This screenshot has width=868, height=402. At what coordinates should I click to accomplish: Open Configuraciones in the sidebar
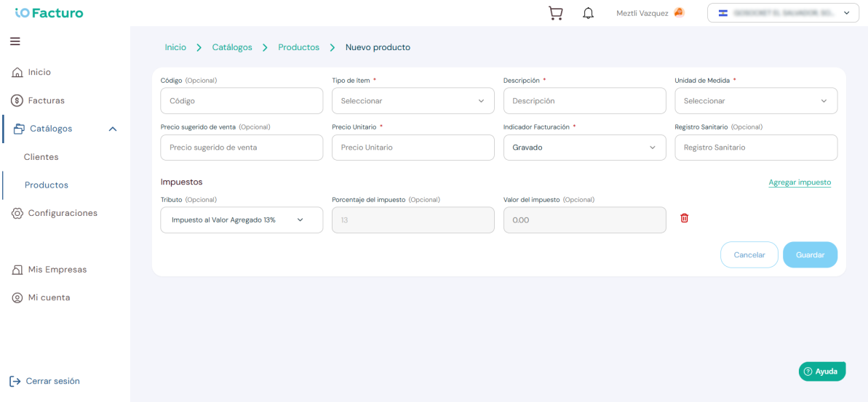(63, 213)
